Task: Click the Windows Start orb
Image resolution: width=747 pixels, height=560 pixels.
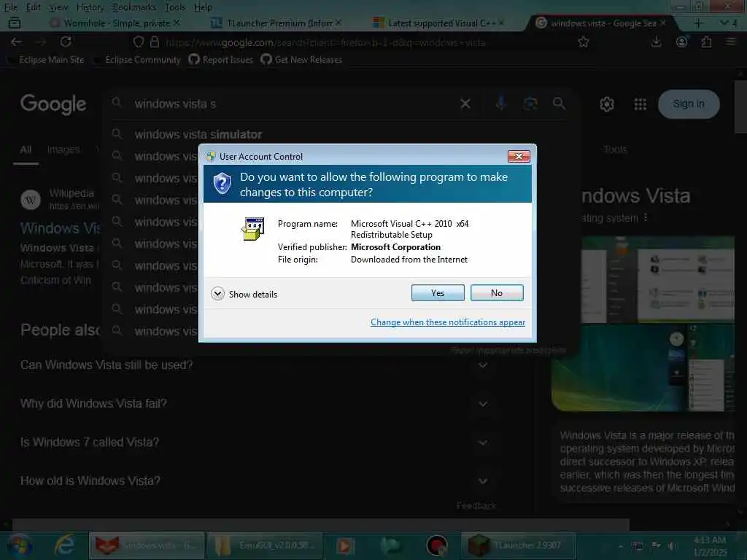Action: click(x=20, y=545)
